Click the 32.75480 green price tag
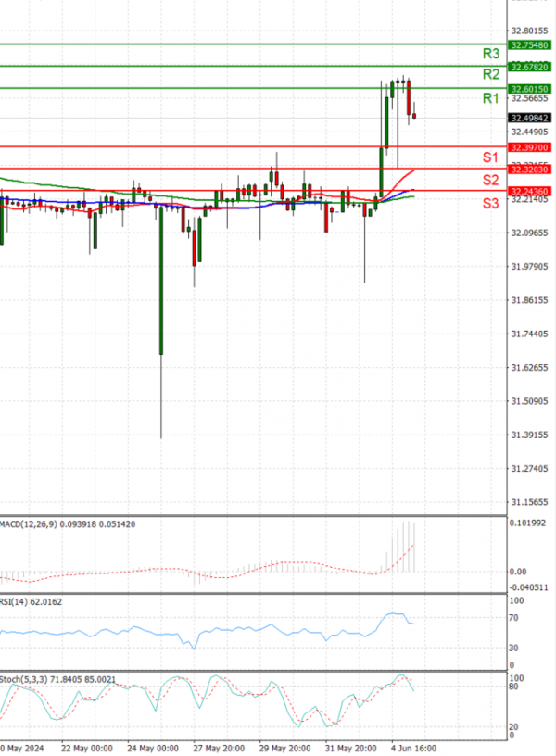556x756 pixels. [531, 44]
